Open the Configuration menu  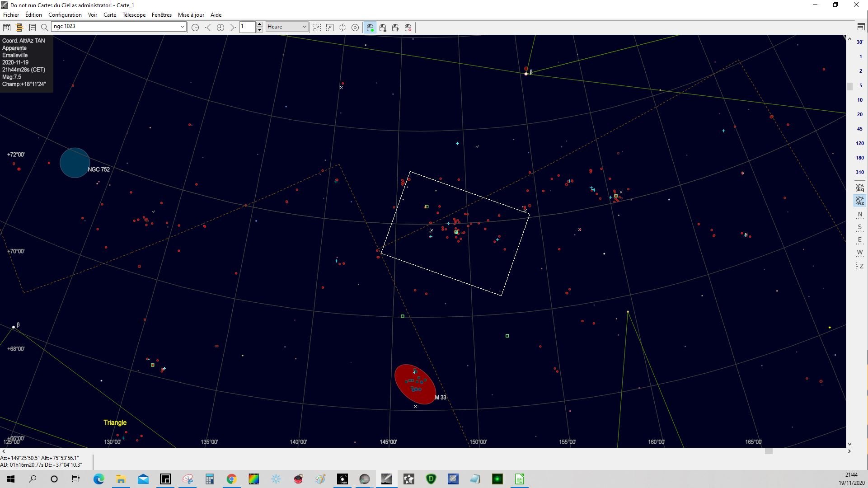(65, 15)
